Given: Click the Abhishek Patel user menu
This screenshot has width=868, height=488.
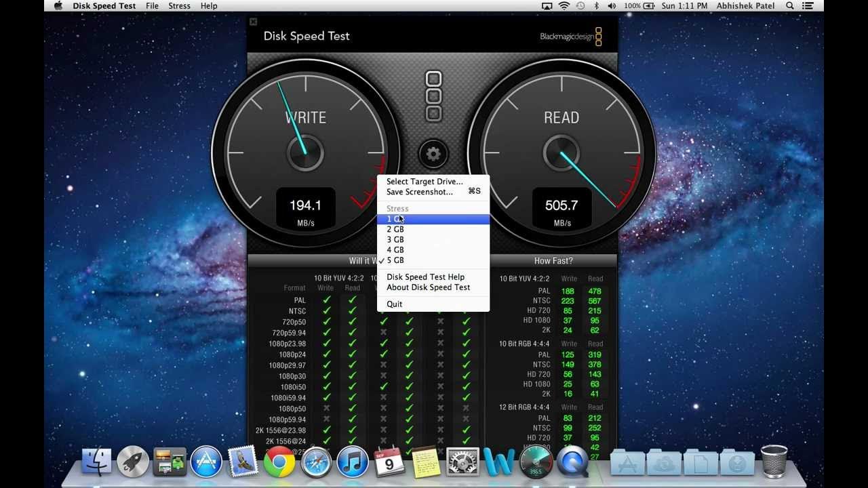Looking at the screenshot, I should (x=746, y=6).
